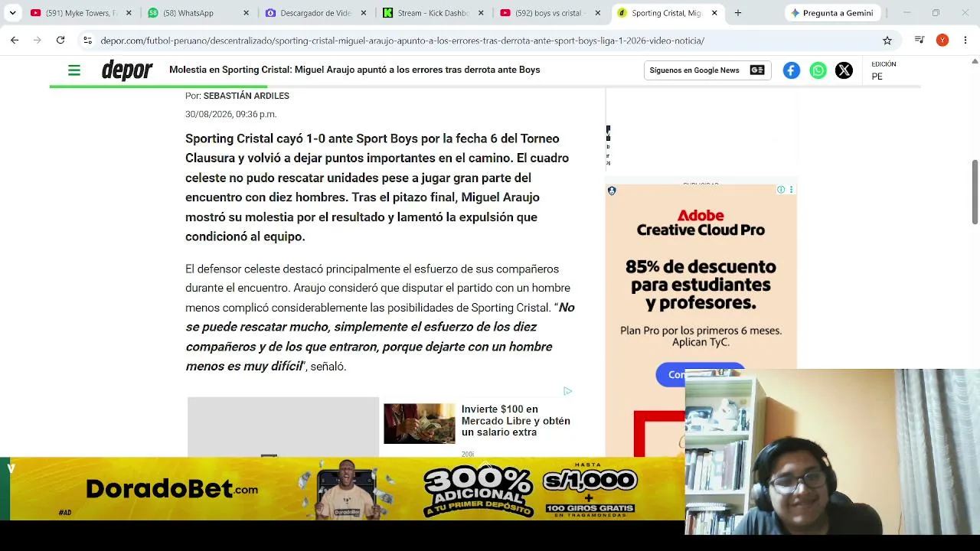Share the article on Facebook
The image size is (980, 551).
pyautogui.click(x=792, y=70)
